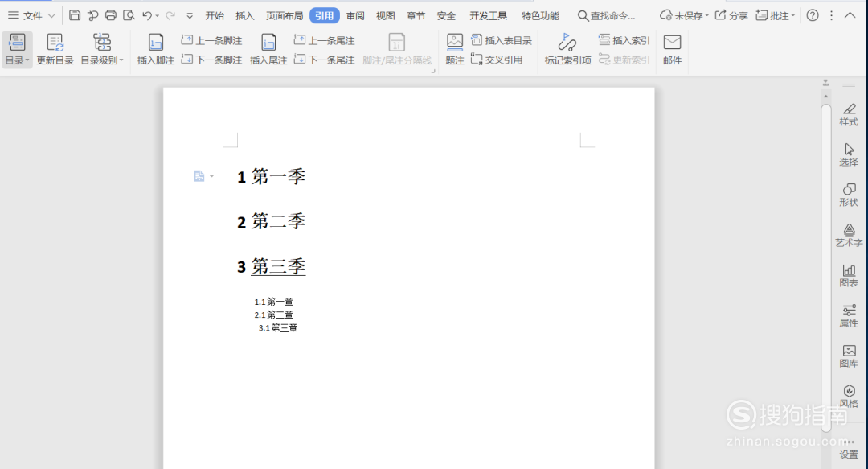Click the line 1.1 第一章
The image size is (868, 469).
point(273,302)
